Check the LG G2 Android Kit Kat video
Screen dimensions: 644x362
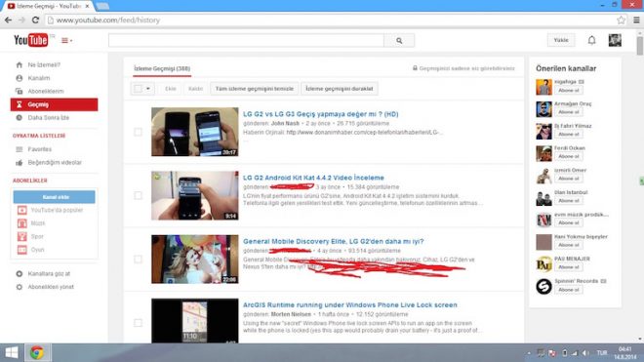pyautogui.click(x=138, y=195)
